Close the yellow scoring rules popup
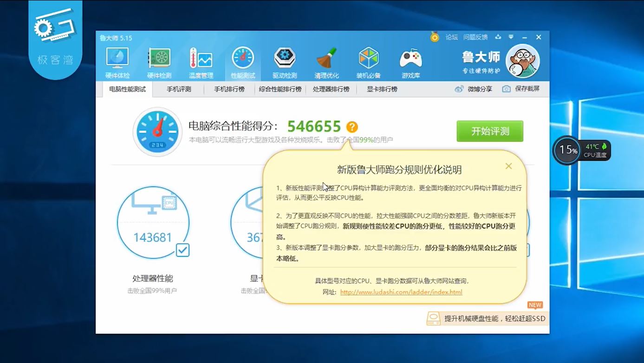 [508, 166]
